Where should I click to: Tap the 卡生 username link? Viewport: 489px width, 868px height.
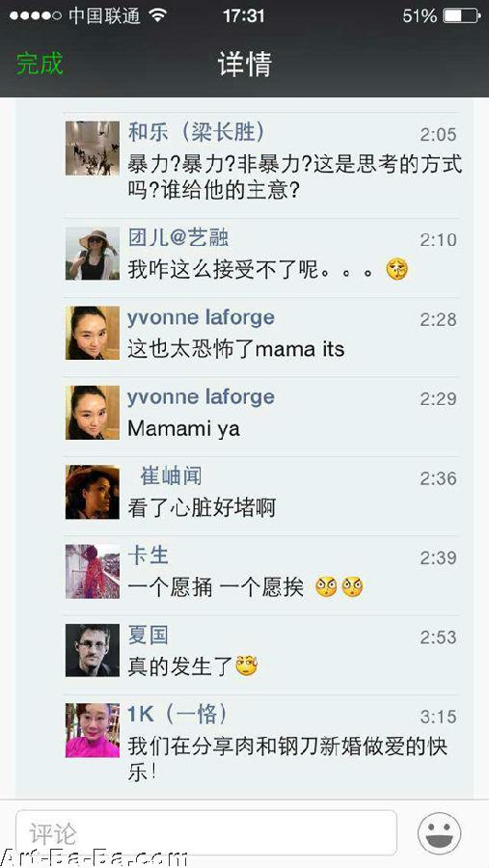click(148, 556)
